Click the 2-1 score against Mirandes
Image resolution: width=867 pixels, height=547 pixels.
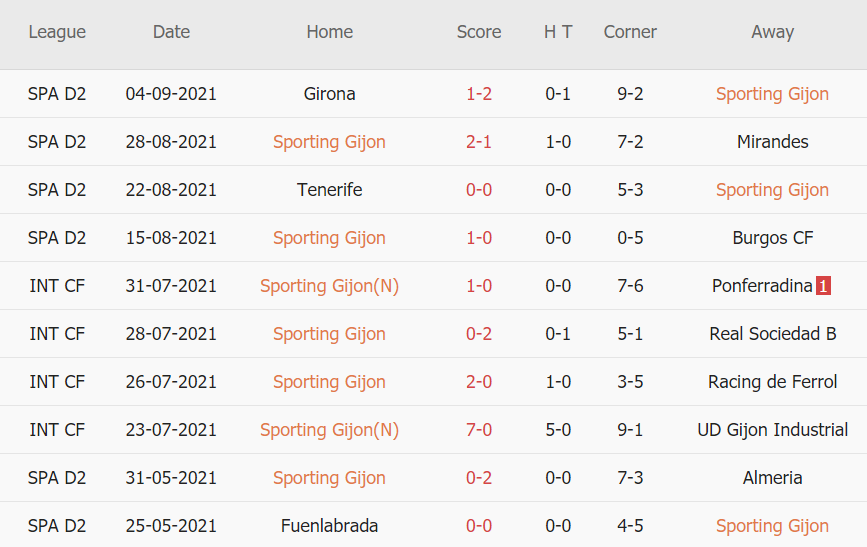tap(479, 142)
